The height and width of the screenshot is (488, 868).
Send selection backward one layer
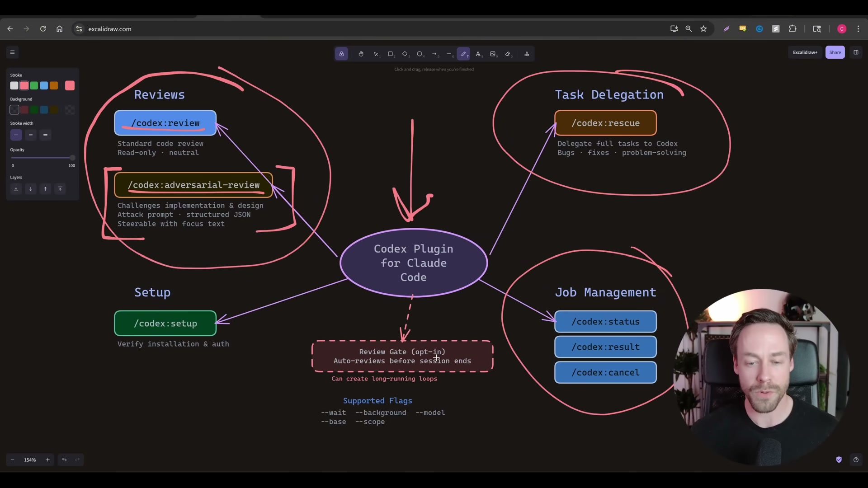pos(31,189)
